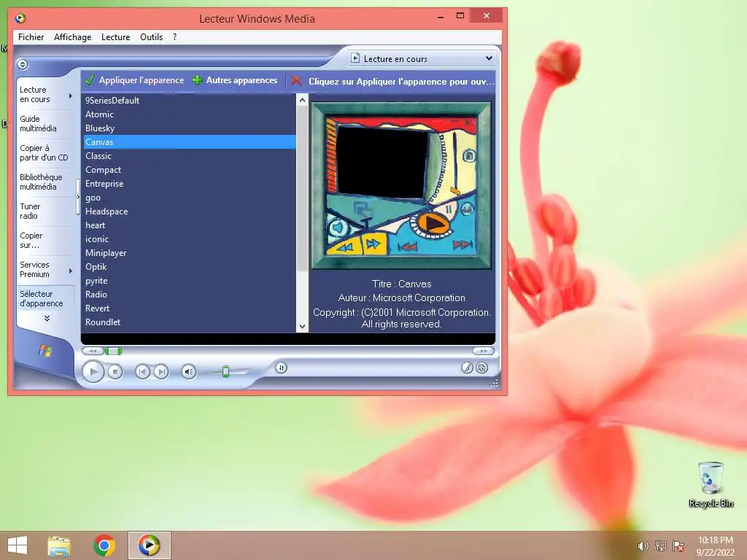Viewport: 747px width, 560px height.
Task: Open Copier sur… tab
Action: (31, 241)
